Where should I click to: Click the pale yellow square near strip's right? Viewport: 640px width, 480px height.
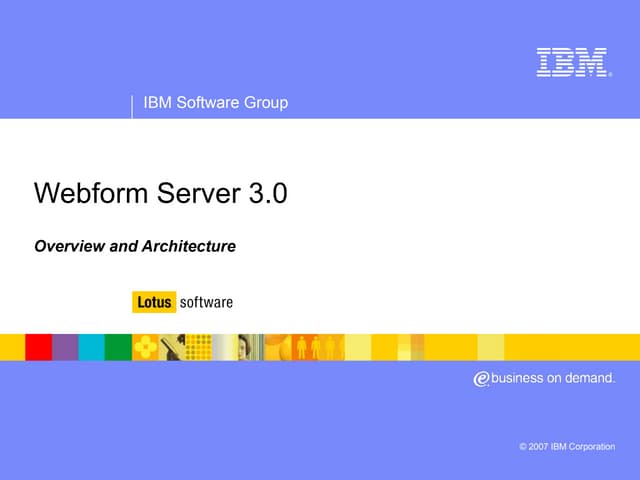tap(491, 347)
